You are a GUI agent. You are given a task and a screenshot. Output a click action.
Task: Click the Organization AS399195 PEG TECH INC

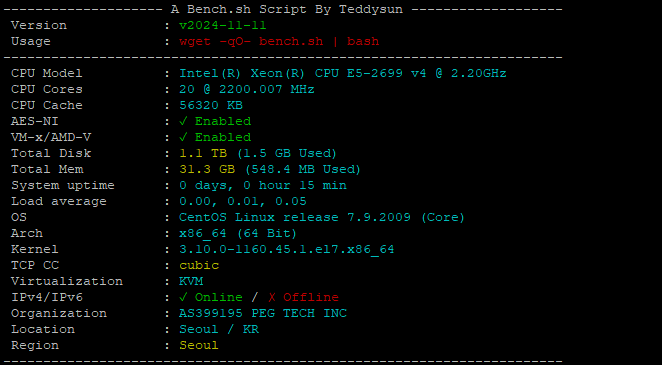[263, 314]
